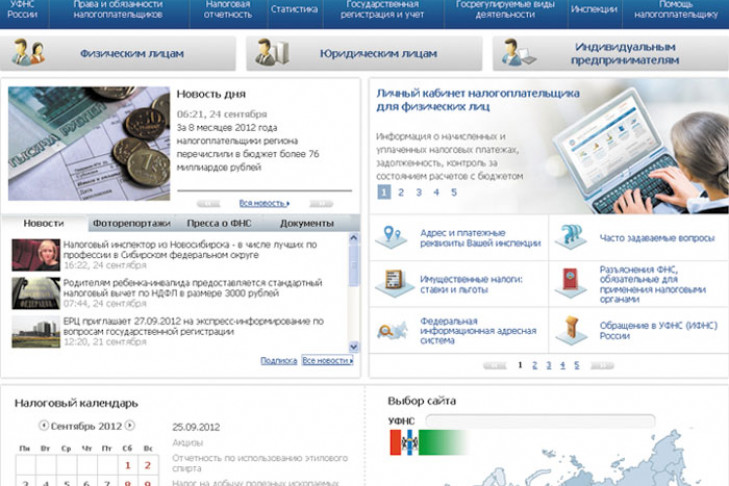Click the Часто задаваемые вопросы icon

click(x=571, y=237)
